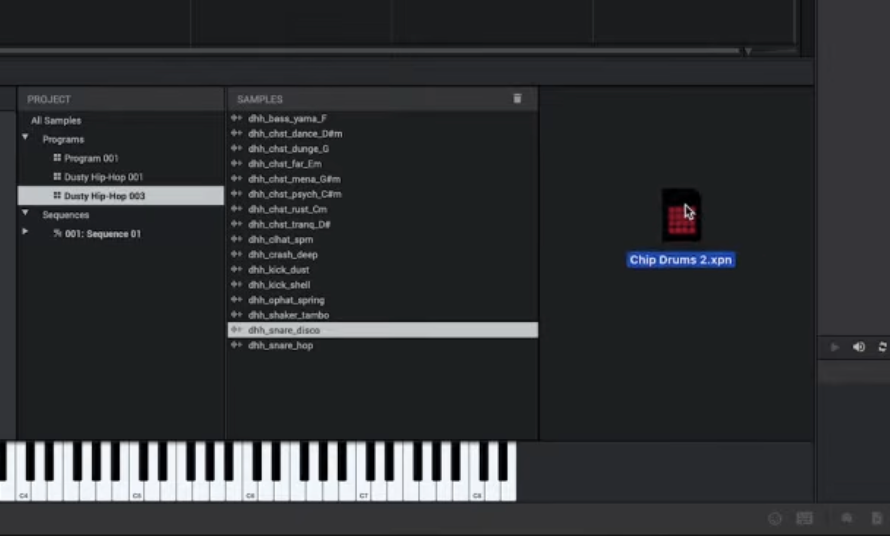Click the list-view icon in status bar

804,518
